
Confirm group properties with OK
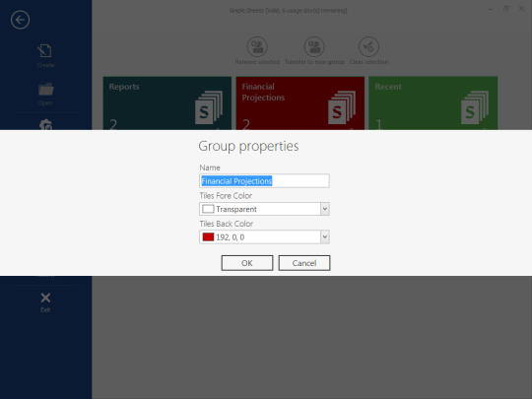(x=247, y=263)
